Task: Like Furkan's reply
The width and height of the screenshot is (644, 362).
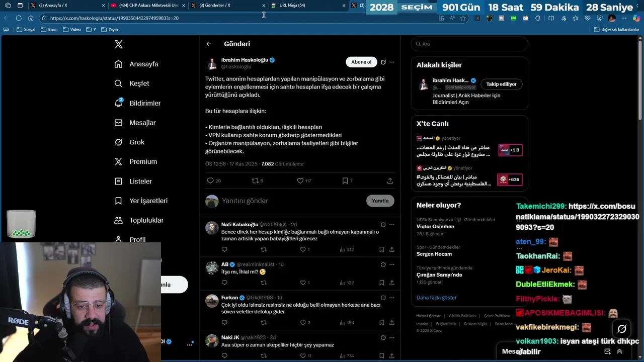Action: coord(303,322)
